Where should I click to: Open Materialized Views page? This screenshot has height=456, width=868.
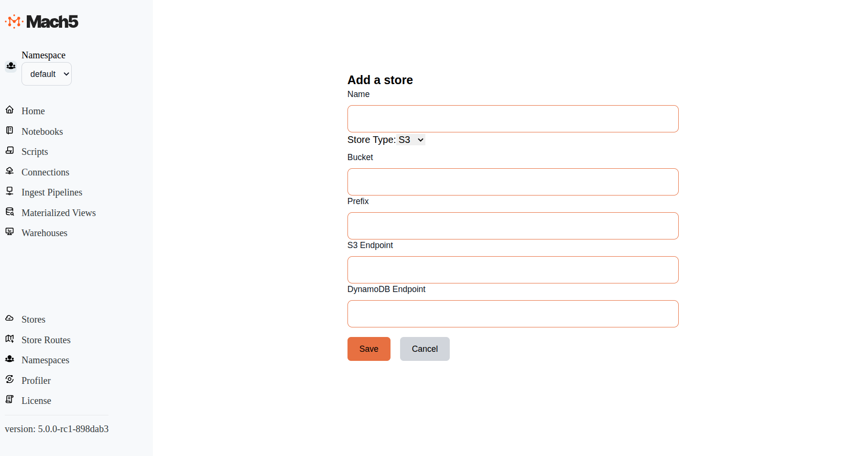[x=59, y=213]
